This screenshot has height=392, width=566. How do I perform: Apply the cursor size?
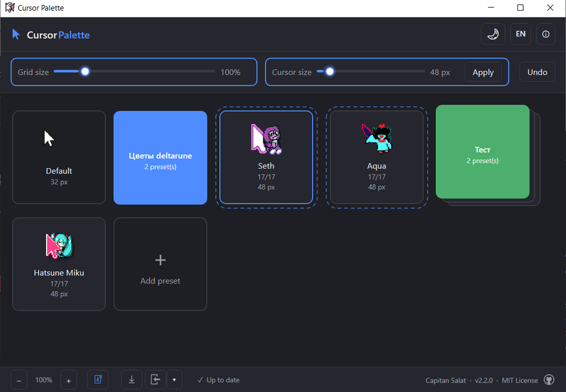[483, 72]
